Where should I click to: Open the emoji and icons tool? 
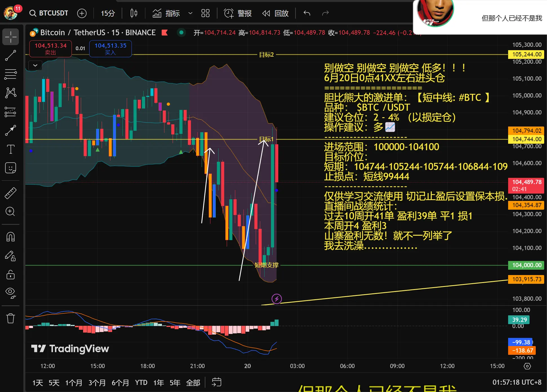[x=11, y=168]
